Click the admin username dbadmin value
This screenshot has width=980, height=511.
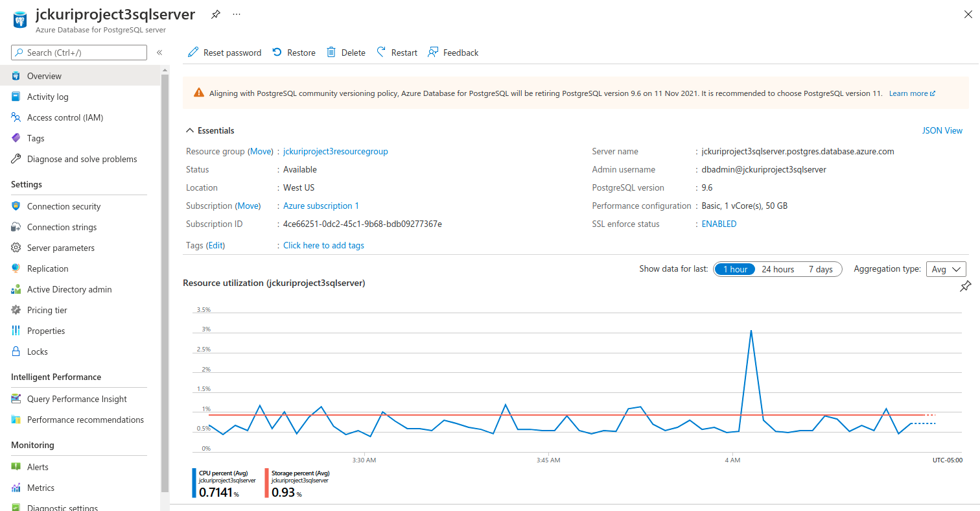[764, 169]
